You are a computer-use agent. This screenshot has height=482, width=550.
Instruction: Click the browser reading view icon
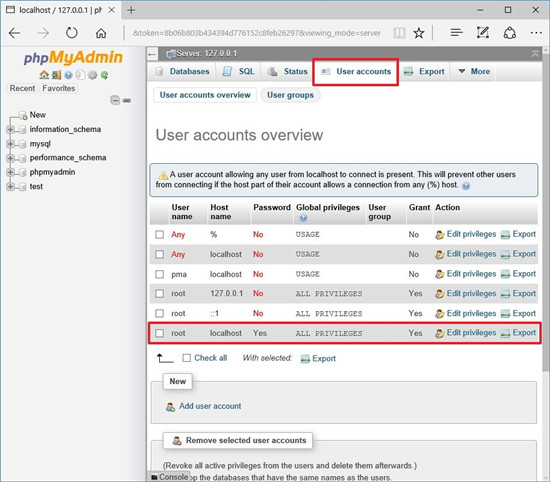click(399, 33)
